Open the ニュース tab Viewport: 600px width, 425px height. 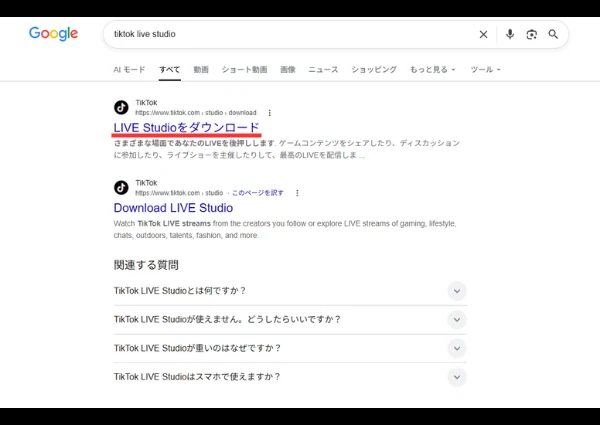pyautogui.click(x=323, y=70)
